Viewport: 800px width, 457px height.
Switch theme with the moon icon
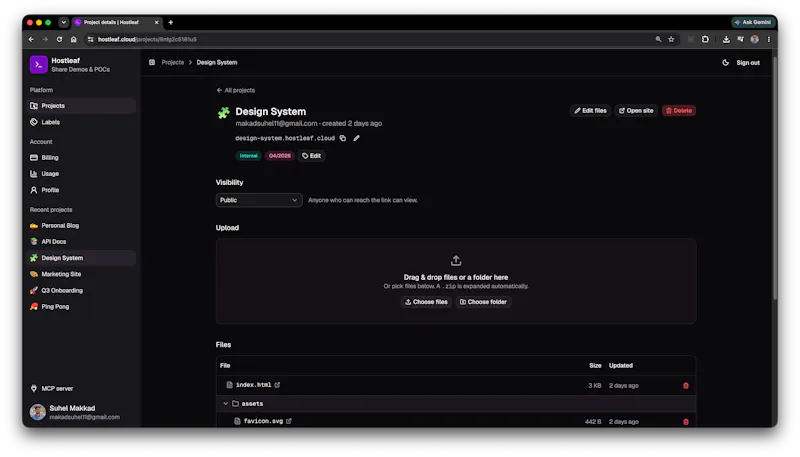726,63
